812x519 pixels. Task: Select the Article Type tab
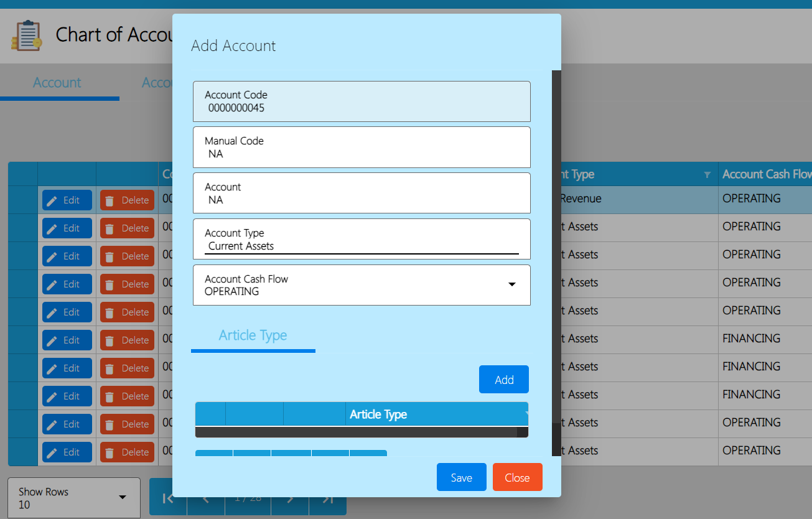253,335
